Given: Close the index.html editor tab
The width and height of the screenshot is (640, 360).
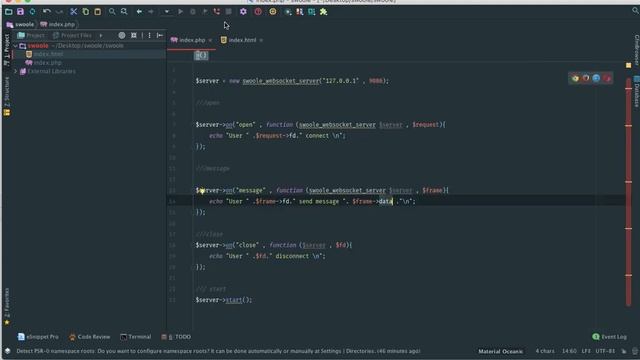Looking at the screenshot, I should [x=261, y=40].
